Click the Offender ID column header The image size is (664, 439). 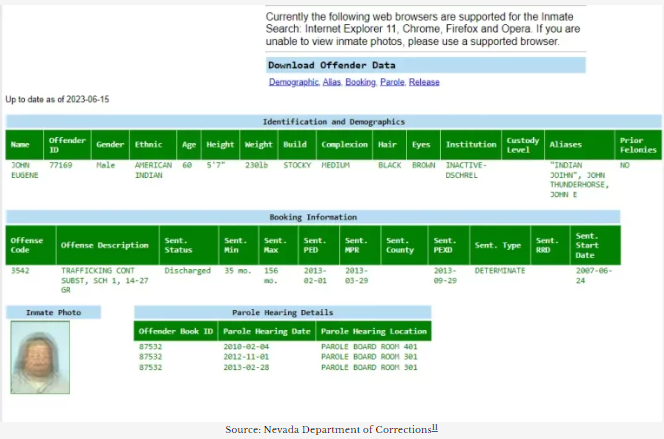tap(68, 144)
